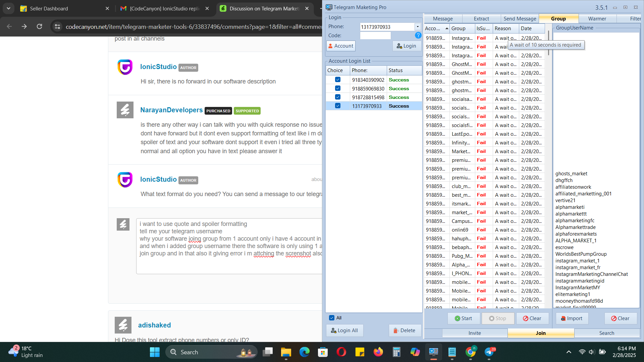
Task: Click the taskbar Search box
Action: (x=211, y=352)
